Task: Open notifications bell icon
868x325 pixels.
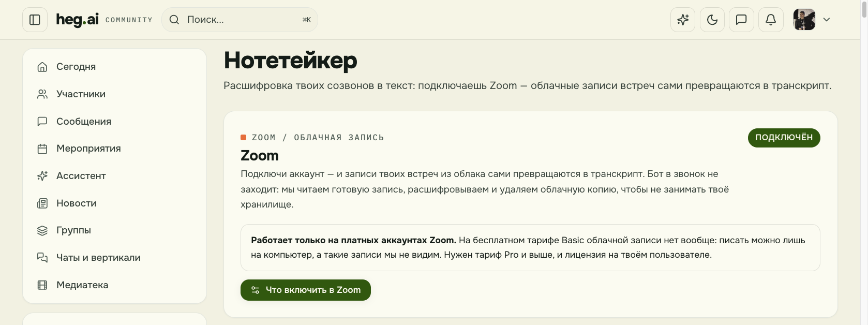Action: 771,20
